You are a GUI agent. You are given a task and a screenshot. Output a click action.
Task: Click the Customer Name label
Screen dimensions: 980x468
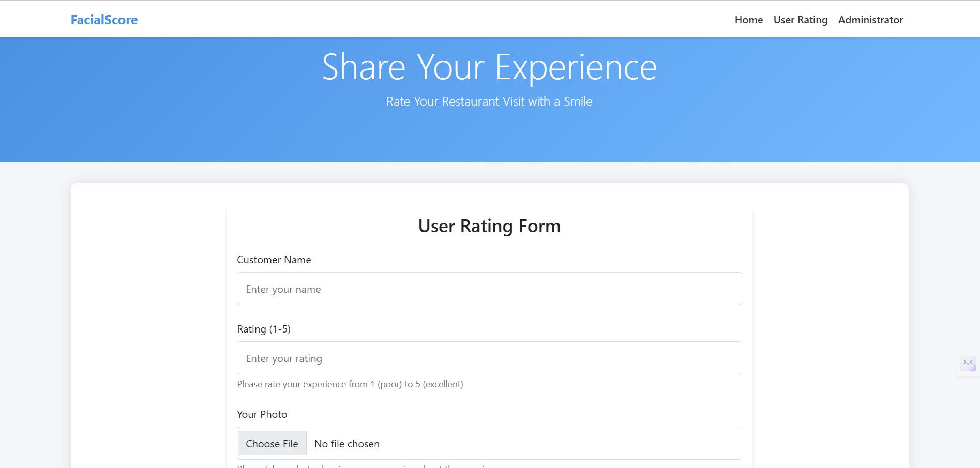pyautogui.click(x=274, y=260)
